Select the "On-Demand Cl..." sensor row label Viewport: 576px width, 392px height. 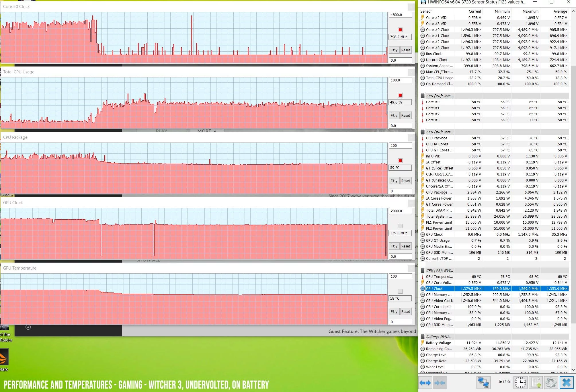tap(440, 84)
